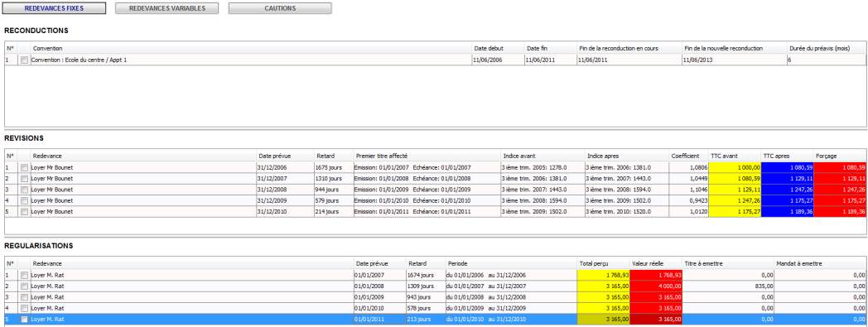Sort revisions by Indice avant header
The width and height of the screenshot is (868, 327).
click(542, 156)
